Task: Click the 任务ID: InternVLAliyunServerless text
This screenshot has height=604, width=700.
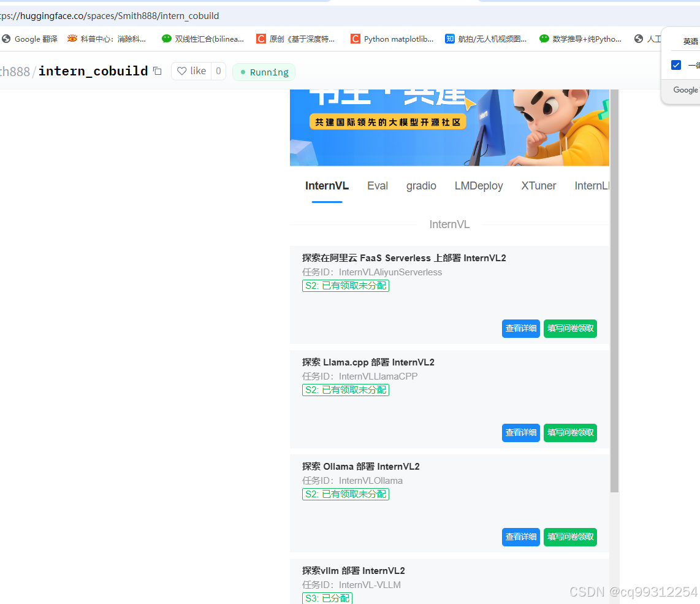Action: coord(372,272)
